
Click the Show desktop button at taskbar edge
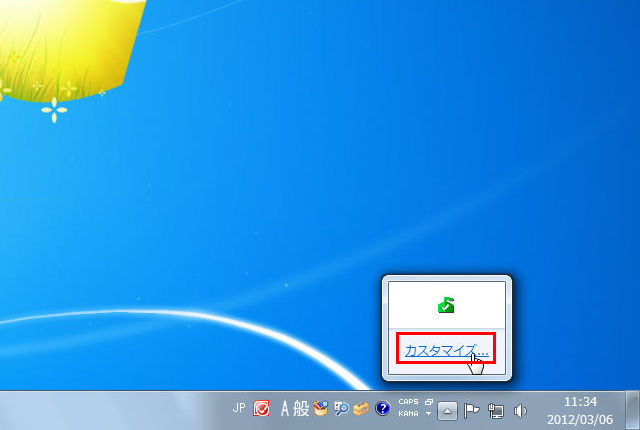click(x=633, y=410)
